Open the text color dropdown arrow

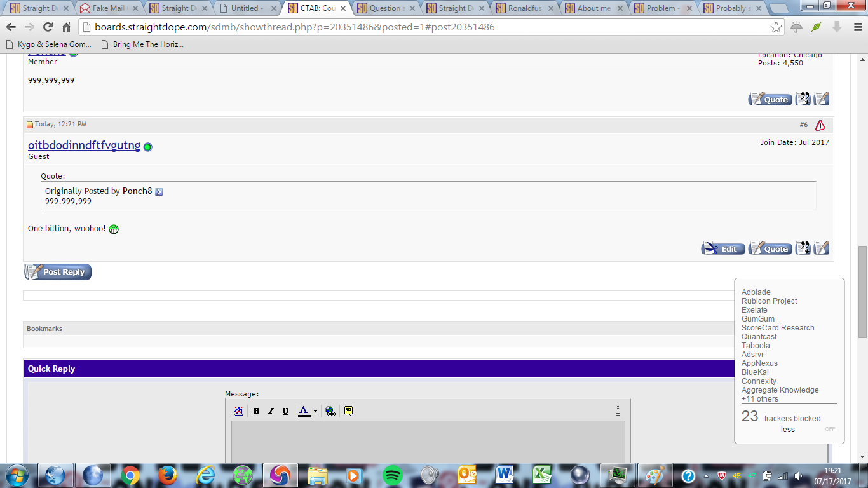315,412
